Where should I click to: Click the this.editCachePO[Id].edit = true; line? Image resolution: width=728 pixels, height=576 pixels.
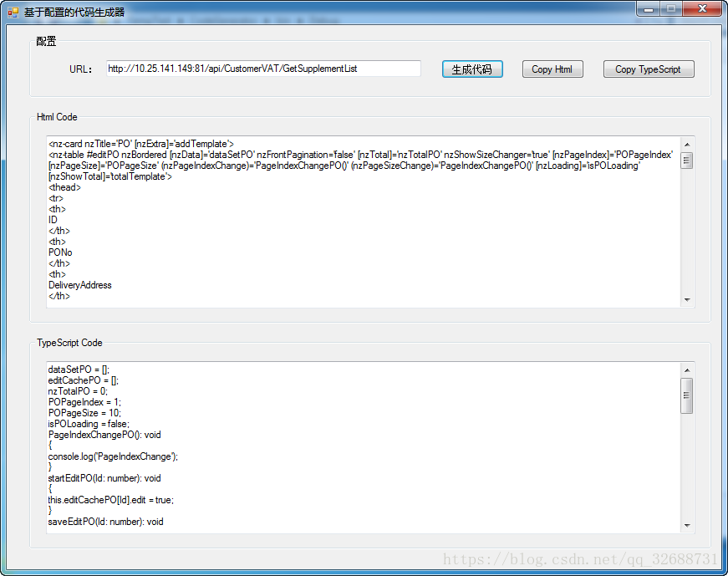click(x=111, y=500)
